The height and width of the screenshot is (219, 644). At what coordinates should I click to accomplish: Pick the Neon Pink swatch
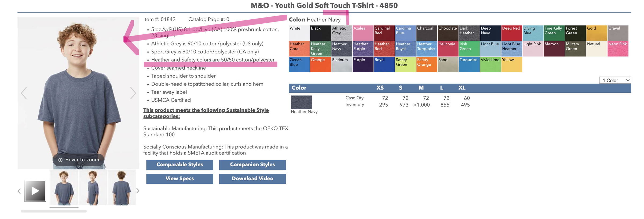pyautogui.click(x=618, y=49)
